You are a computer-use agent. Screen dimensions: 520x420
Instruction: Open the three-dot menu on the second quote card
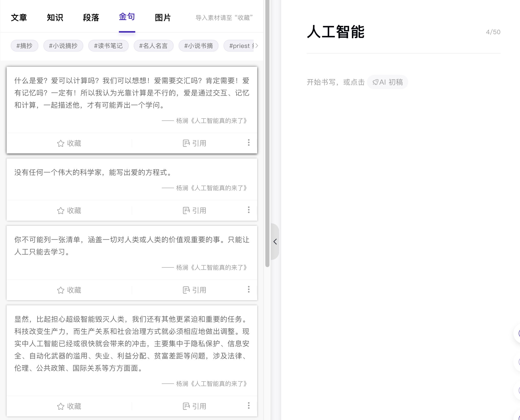[x=249, y=210]
